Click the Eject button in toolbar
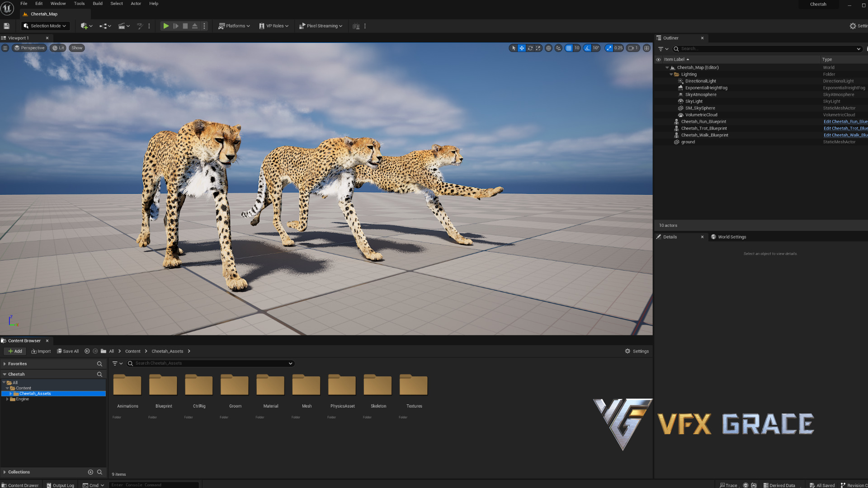The image size is (868, 488). pos(195,26)
